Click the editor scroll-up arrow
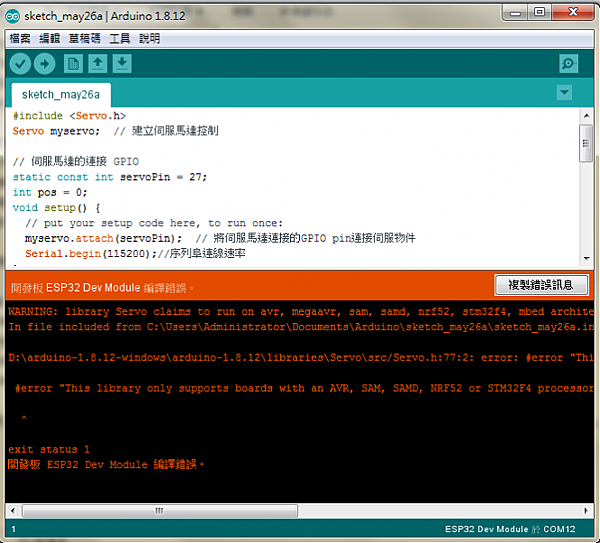This screenshot has height=543, width=600. click(586, 115)
